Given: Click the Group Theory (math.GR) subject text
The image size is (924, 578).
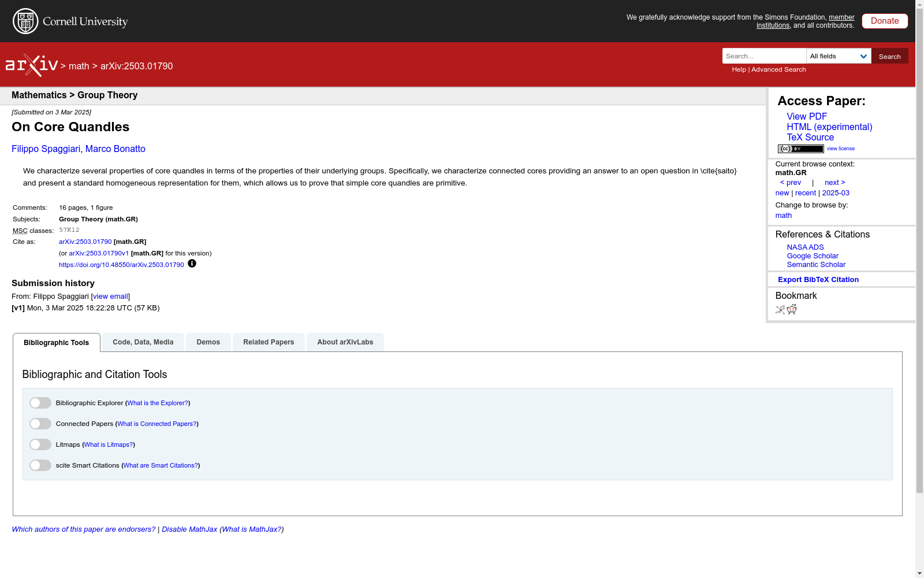Looking at the screenshot, I should [98, 219].
